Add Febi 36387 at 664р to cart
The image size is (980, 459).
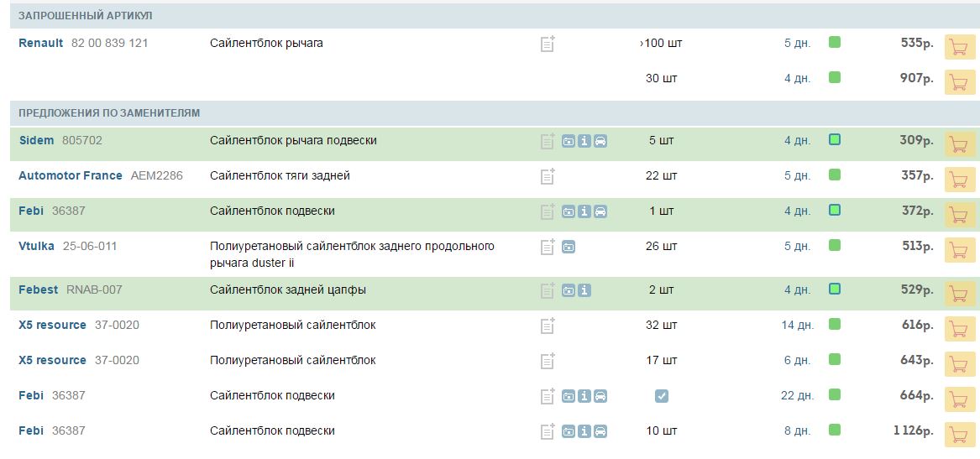click(959, 399)
